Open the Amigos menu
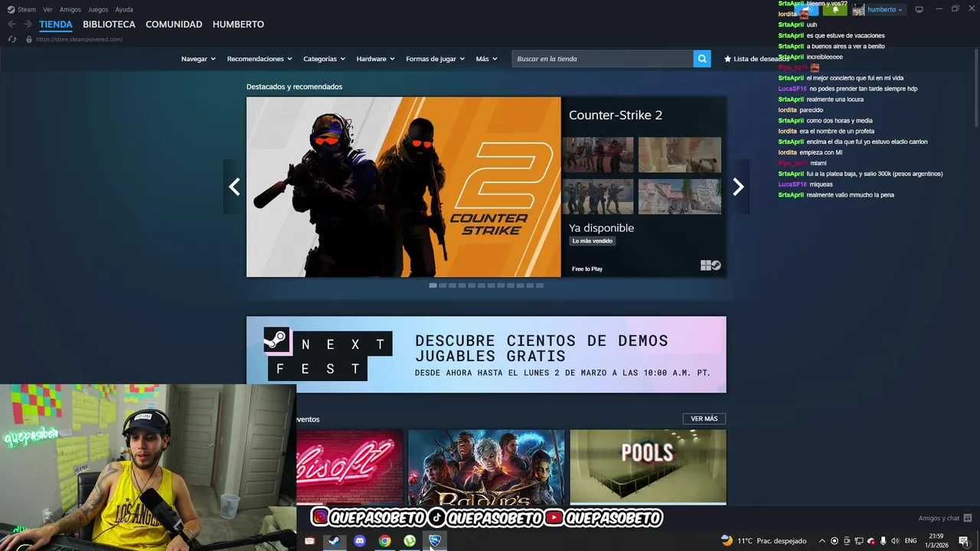The width and height of the screenshot is (980, 551). coord(70,9)
